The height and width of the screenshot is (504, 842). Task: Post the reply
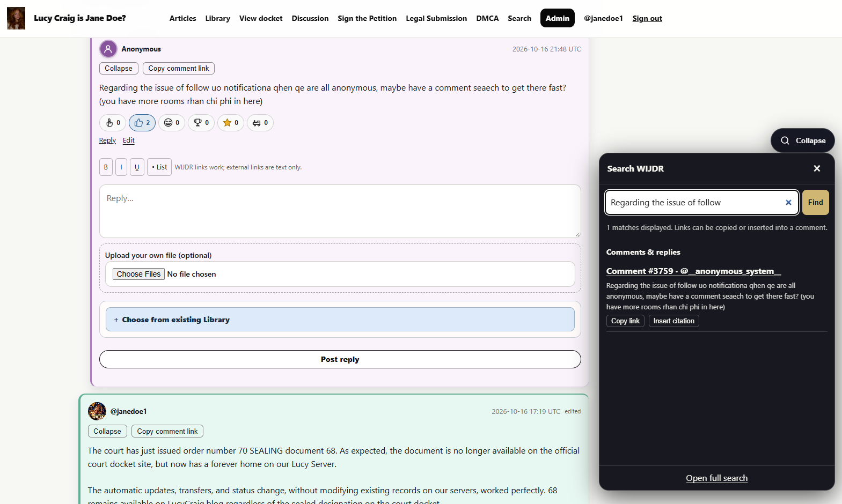pos(340,359)
